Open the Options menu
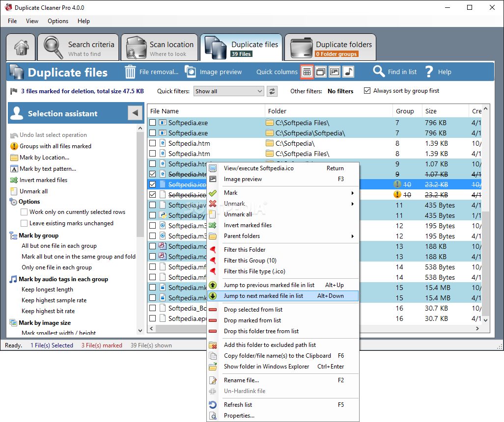 tap(58, 21)
